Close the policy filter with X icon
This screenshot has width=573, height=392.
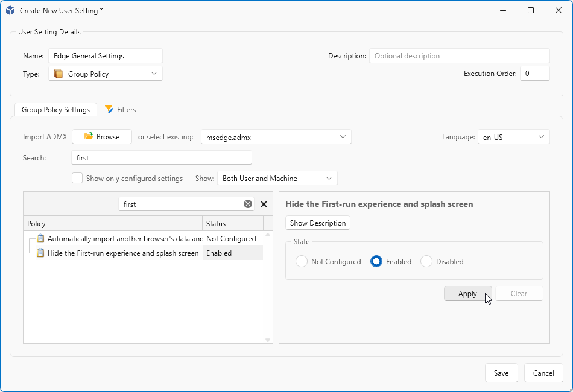(264, 204)
